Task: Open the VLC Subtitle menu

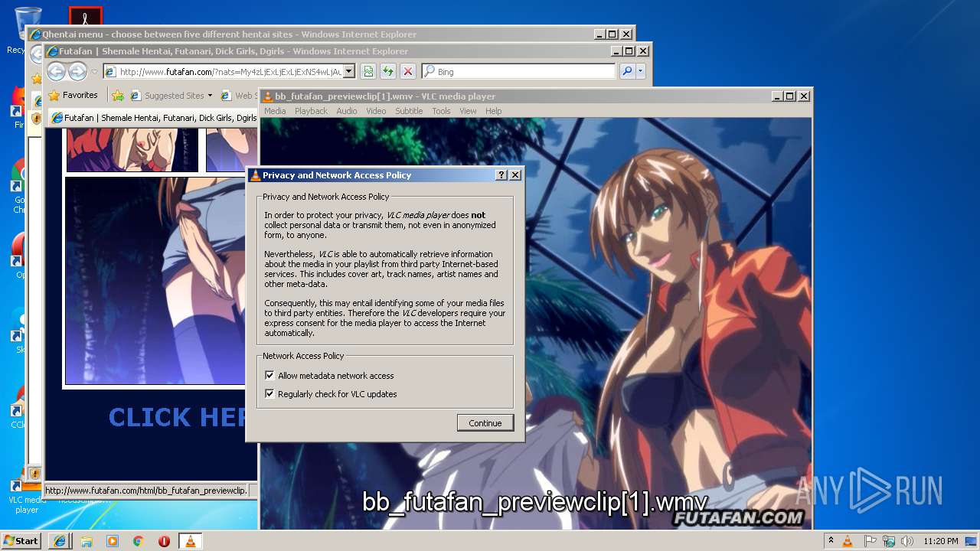Action: pos(409,111)
